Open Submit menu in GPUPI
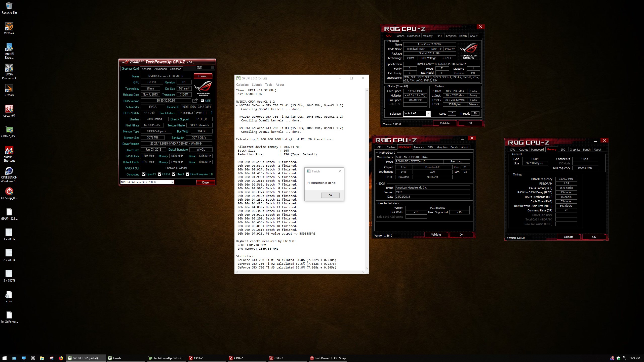 [x=257, y=85]
